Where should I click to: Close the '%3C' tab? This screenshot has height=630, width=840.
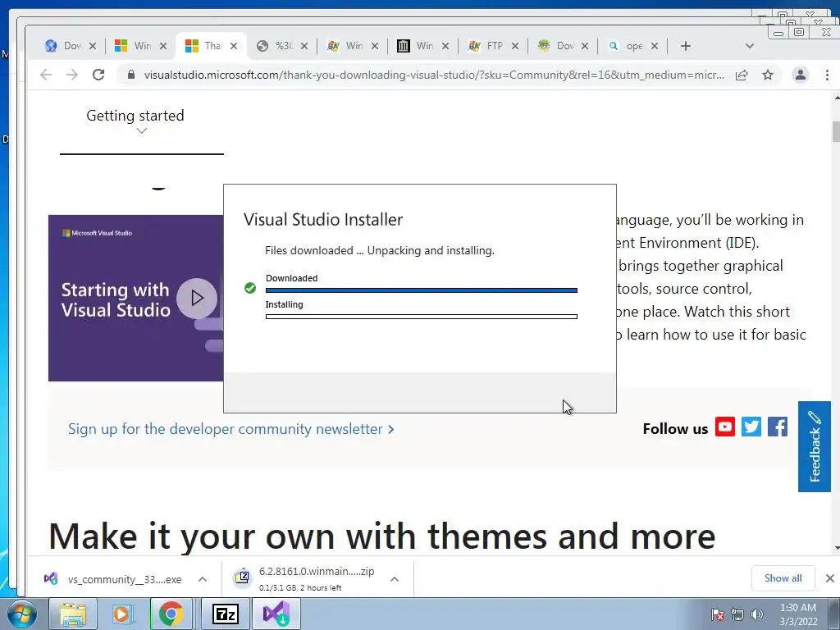tap(304, 46)
